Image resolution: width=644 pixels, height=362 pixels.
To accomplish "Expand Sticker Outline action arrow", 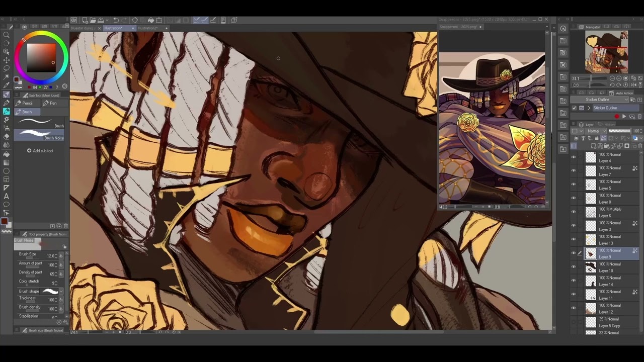I will (x=589, y=108).
